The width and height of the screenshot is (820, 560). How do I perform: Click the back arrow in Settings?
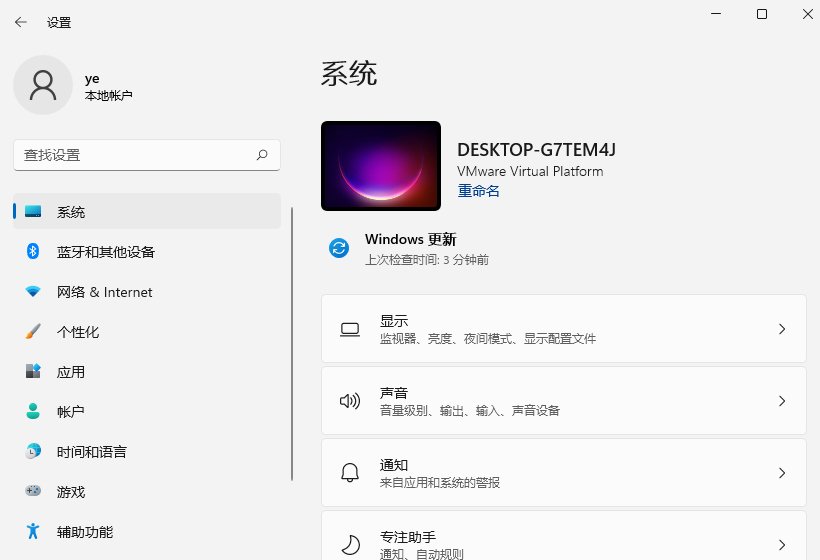20,22
